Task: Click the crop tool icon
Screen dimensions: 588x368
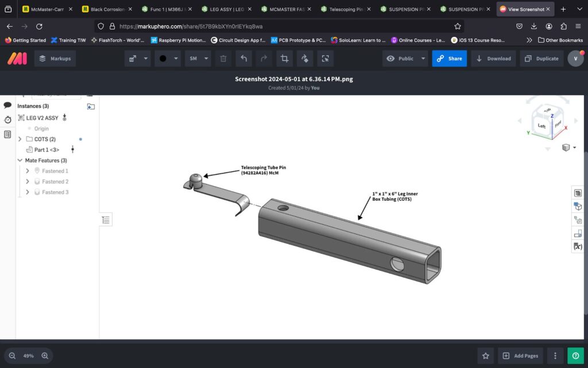Action: coord(284,59)
